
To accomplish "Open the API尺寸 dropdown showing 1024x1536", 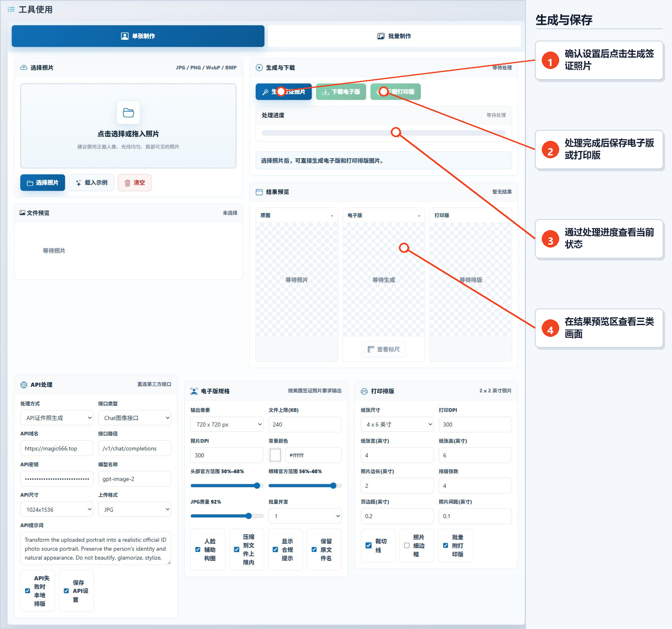I will click(57, 510).
